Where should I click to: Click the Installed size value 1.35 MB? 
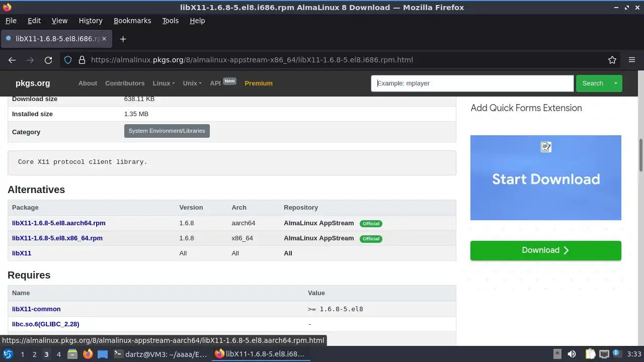[x=136, y=114]
